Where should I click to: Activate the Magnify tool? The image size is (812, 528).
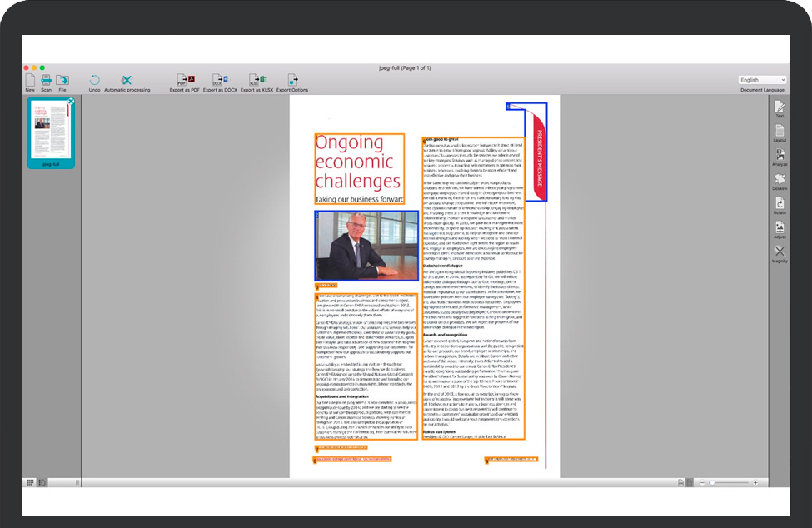(780, 252)
